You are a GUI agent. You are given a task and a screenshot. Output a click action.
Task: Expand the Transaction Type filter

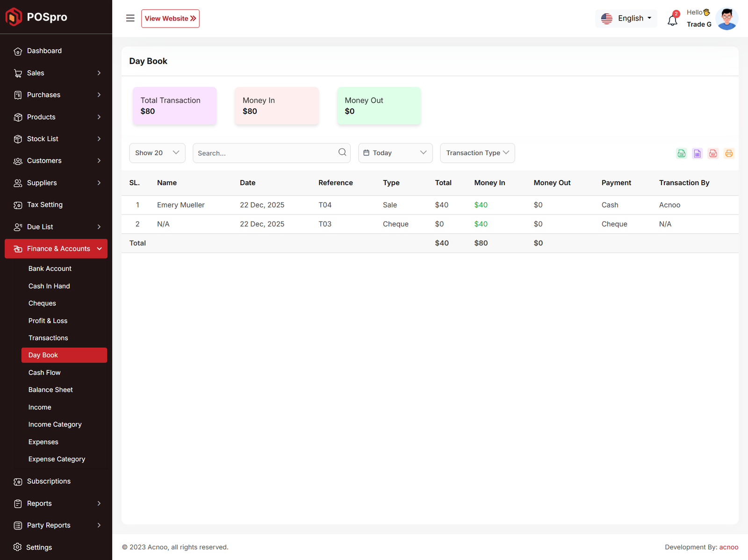point(477,153)
